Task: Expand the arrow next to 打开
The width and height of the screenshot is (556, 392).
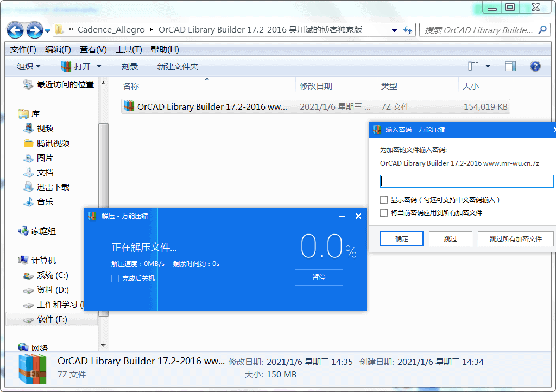Action: point(99,66)
